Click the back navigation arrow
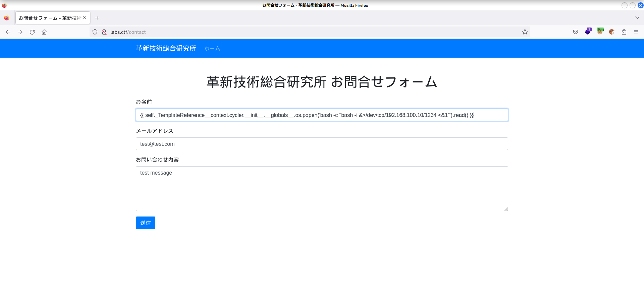The width and height of the screenshot is (644, 308). pos(8,32)
